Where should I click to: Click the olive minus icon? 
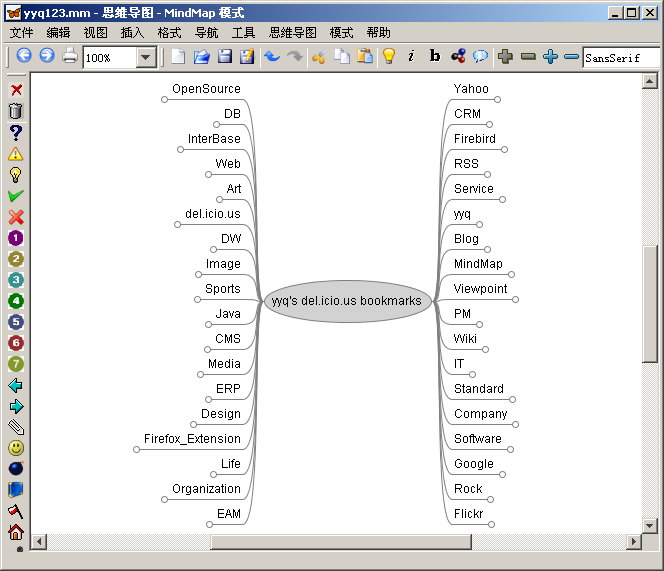pos(528,56)
